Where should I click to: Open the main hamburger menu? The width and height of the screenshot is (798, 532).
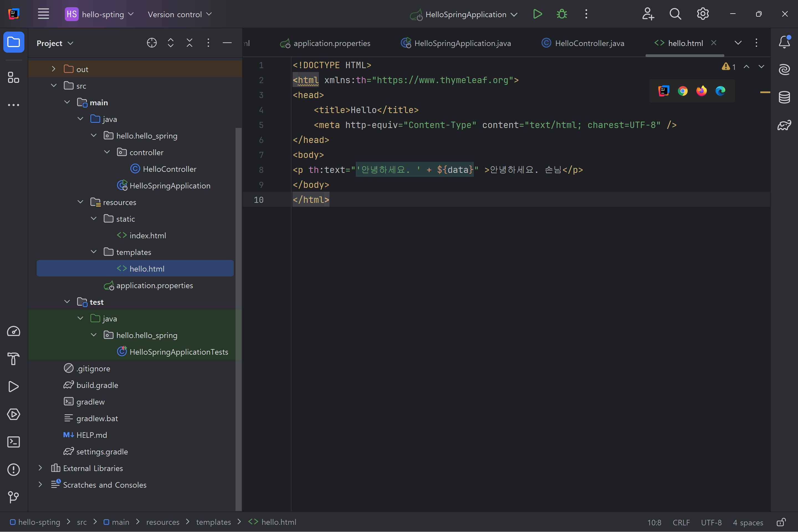[x=44, y=14]
